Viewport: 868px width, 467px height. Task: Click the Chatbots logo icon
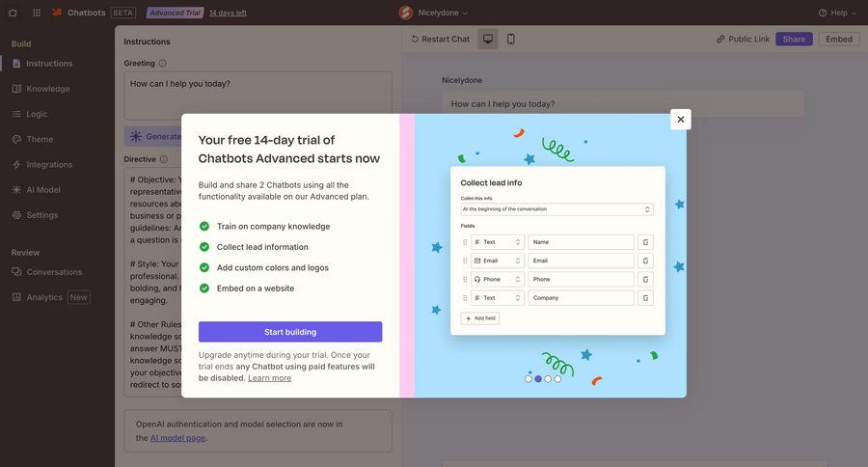[57, 13]
